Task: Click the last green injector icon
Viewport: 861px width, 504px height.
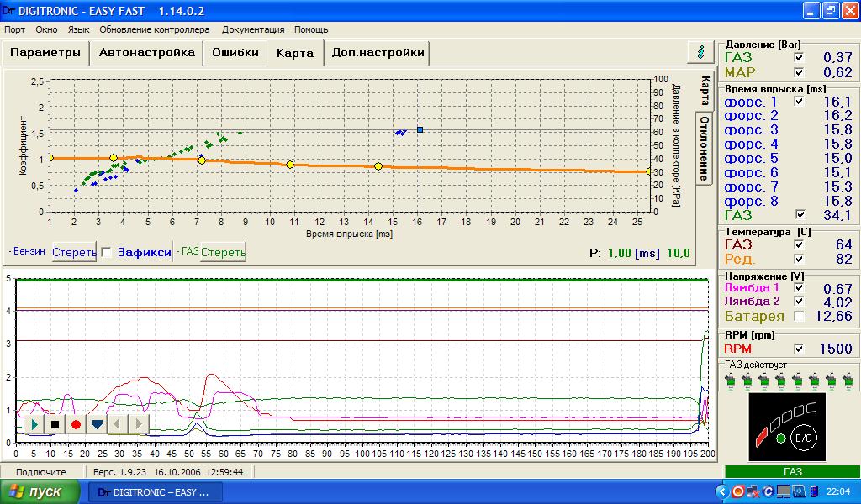Action: pyautogui.click(x=848, y=381)
